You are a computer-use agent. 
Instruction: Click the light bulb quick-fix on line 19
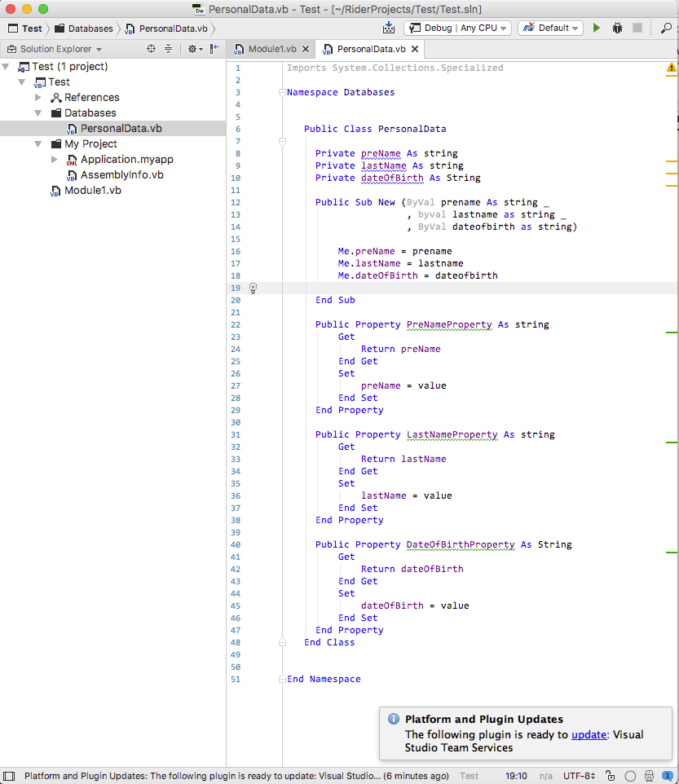point(253,288)
